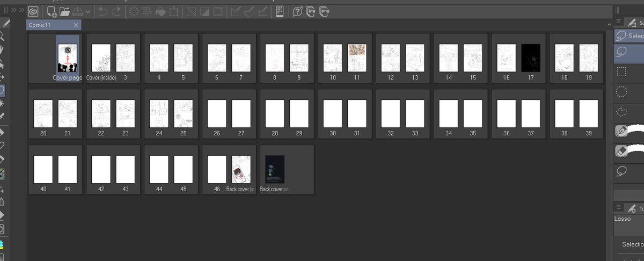644x261 pixels.
Task: Click the Undo arrow icon
Action: pyautogui.click(x=103, y=11)
